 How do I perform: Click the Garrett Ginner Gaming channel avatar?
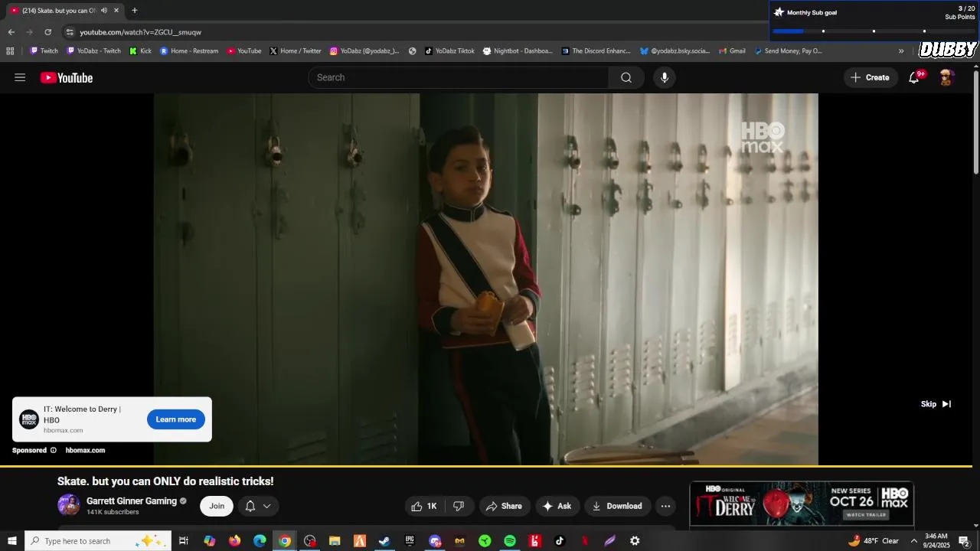pos(69,505)
